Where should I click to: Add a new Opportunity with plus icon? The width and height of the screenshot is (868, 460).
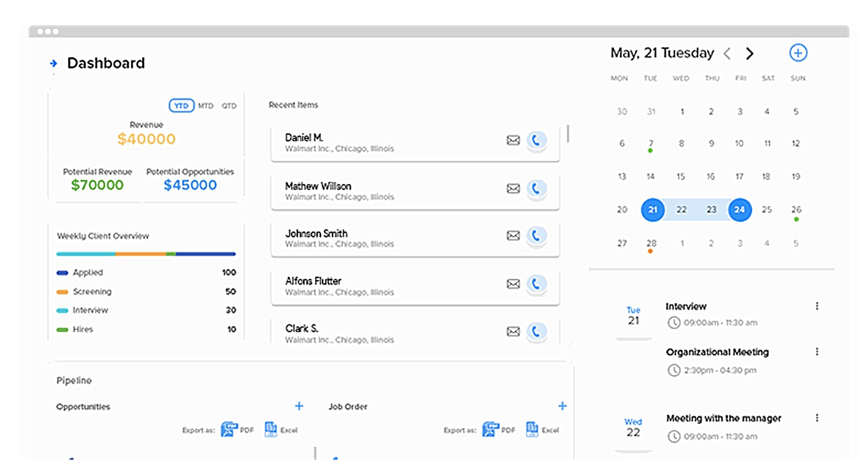pos(299,406)
